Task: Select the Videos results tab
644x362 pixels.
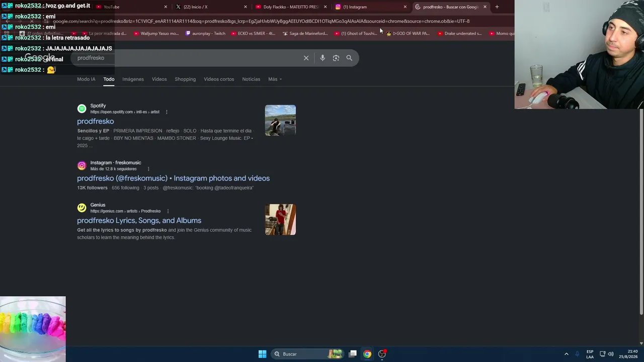Action: pyautogui.click(x=159, y=79)
